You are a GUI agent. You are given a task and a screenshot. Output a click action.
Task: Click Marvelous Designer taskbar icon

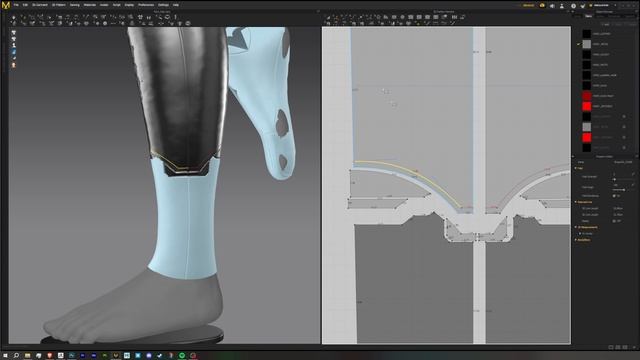pos(116,356)
